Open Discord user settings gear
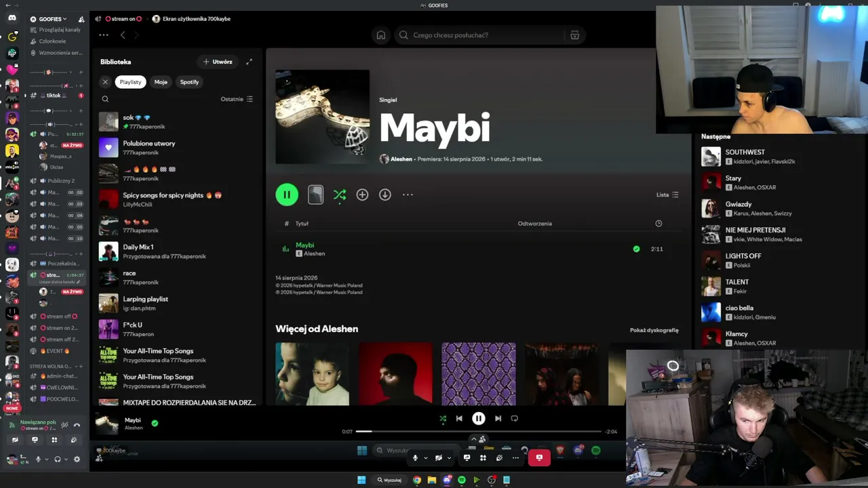Viewport: 868px width, 488px height. (77, 459)
